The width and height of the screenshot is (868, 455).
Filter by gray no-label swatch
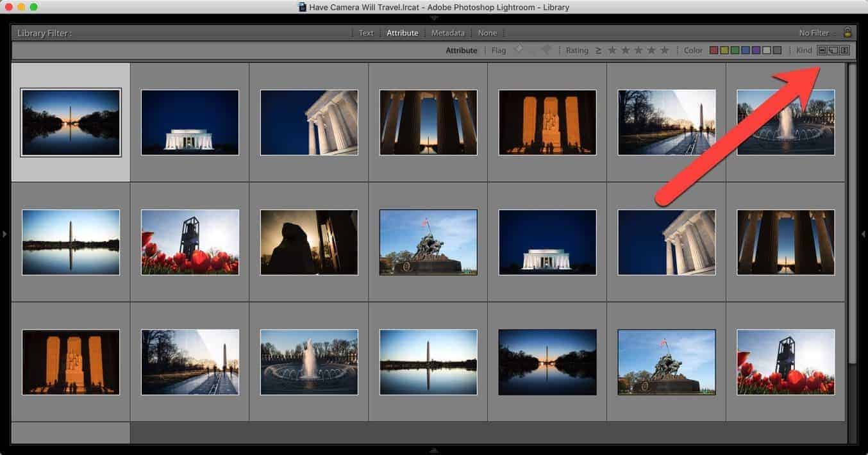[x=778, y=50]
